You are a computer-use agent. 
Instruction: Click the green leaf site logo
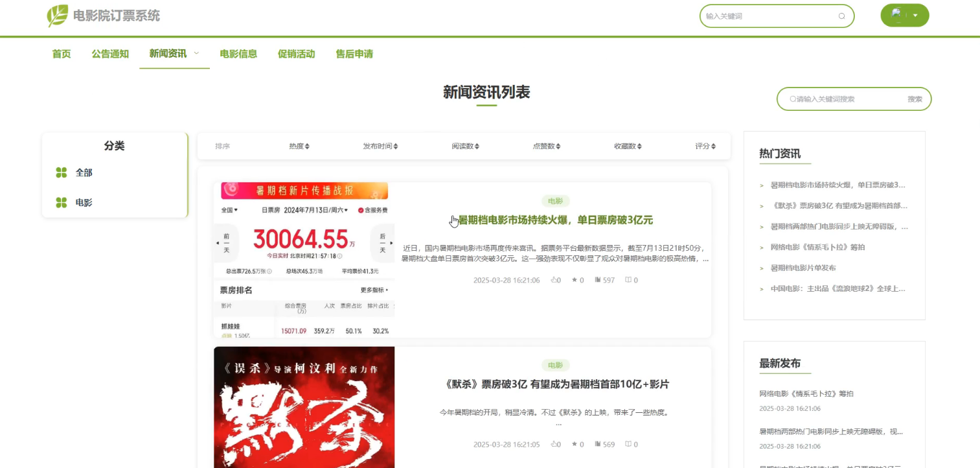coord(58,16)
